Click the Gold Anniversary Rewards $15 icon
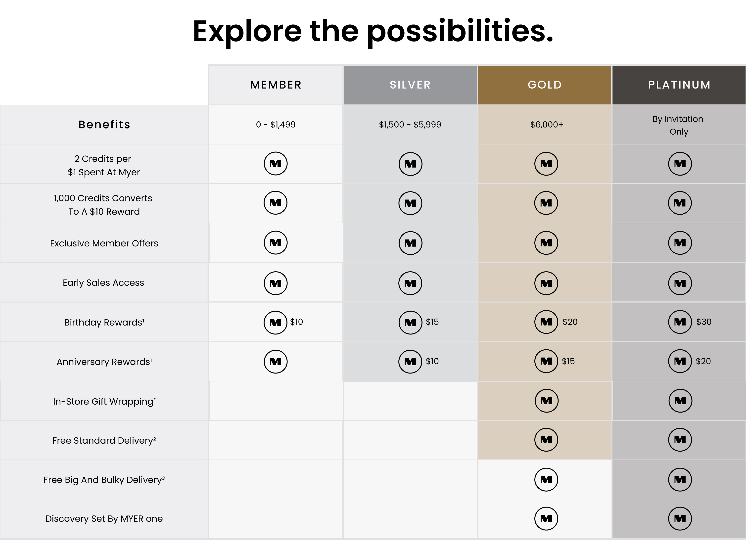Screen dimensions: 746x560 tap(546, 361)
